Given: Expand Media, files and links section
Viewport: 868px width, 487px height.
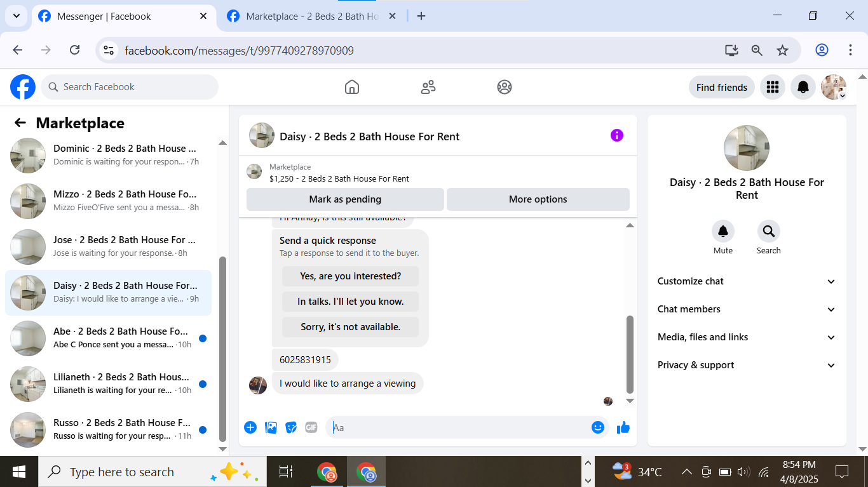Looking at the screenshot, I should pos(747,337).
